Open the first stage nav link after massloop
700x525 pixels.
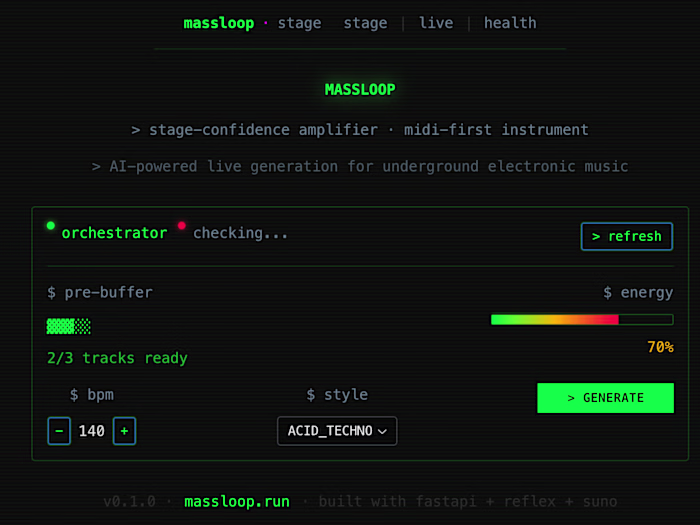click(x=299, y=23)
